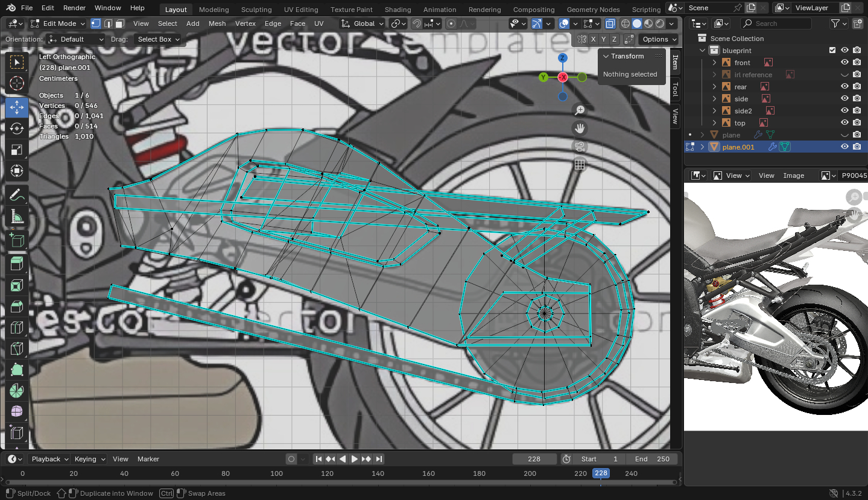Open the Render menu
Viewport: 868px width, 500px height.
coord(74,8)
